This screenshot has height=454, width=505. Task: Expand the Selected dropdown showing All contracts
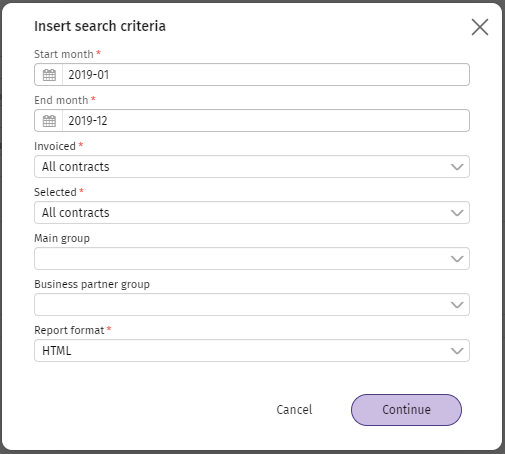click(252, 213)
